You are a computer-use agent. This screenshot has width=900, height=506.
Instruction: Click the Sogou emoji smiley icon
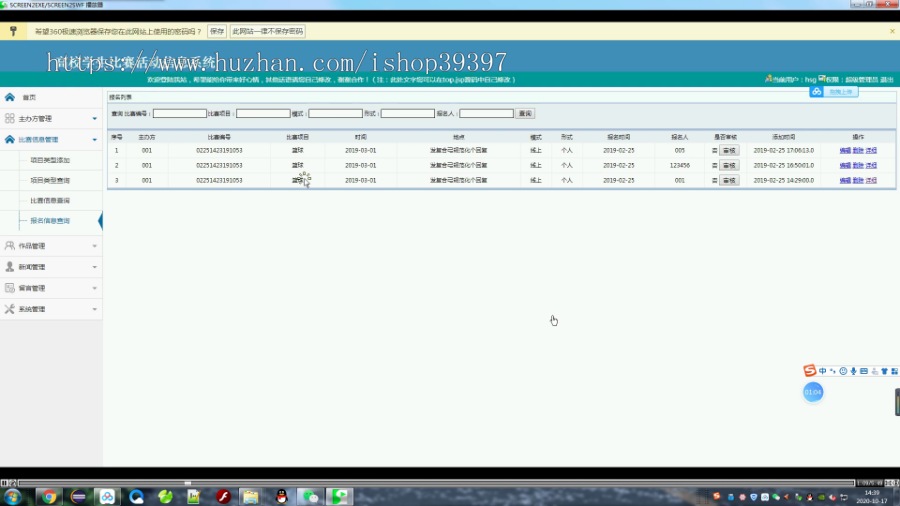click(x=843, y=371)
